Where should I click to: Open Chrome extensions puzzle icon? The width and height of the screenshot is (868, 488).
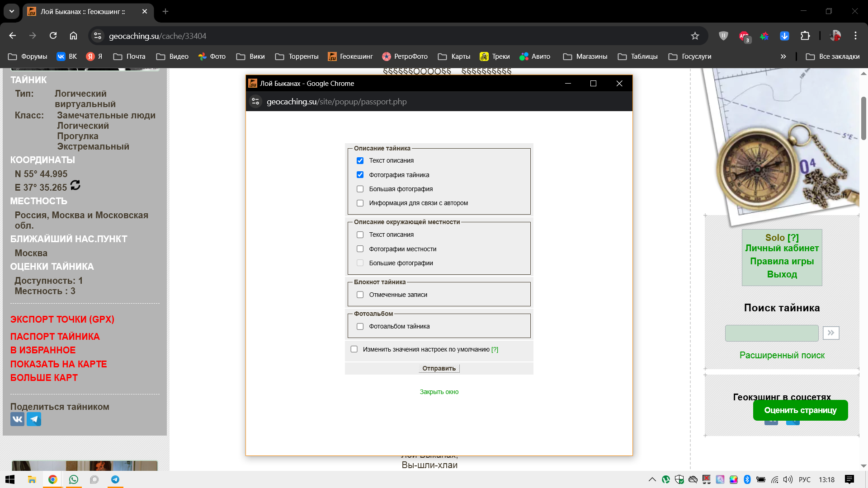pyautogui.click(x=805, y=36)
